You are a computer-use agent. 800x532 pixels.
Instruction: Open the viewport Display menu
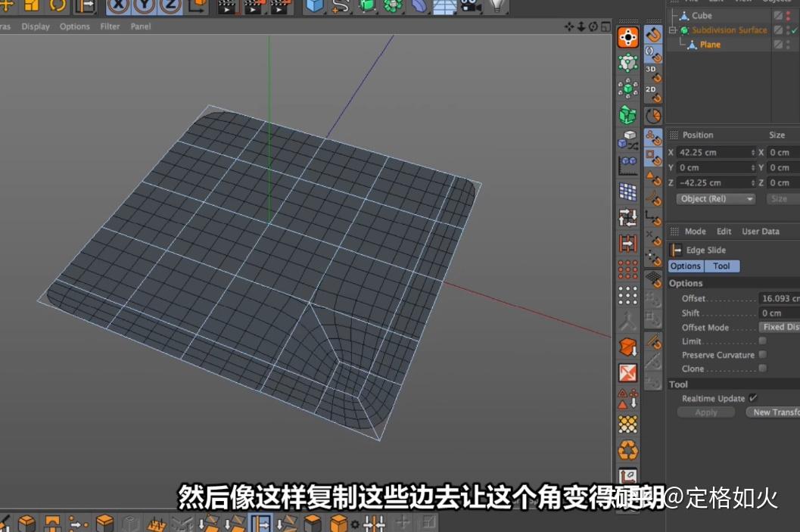35,26
